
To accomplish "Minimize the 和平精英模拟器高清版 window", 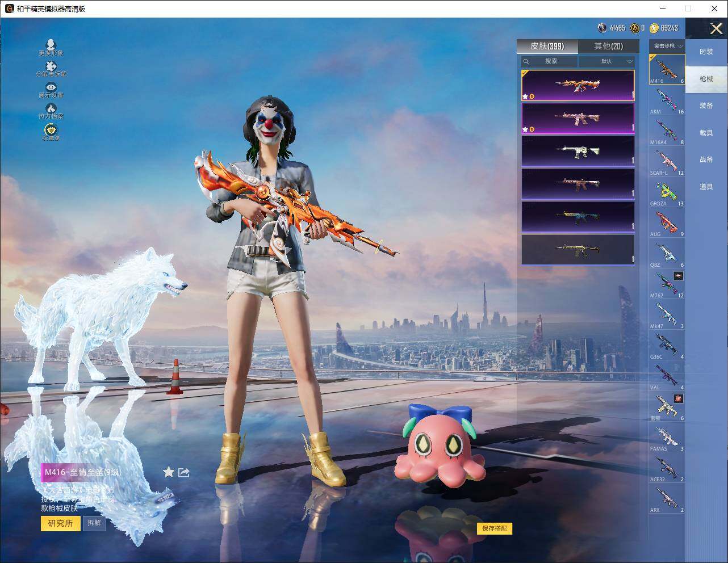I will coord(664,9).
